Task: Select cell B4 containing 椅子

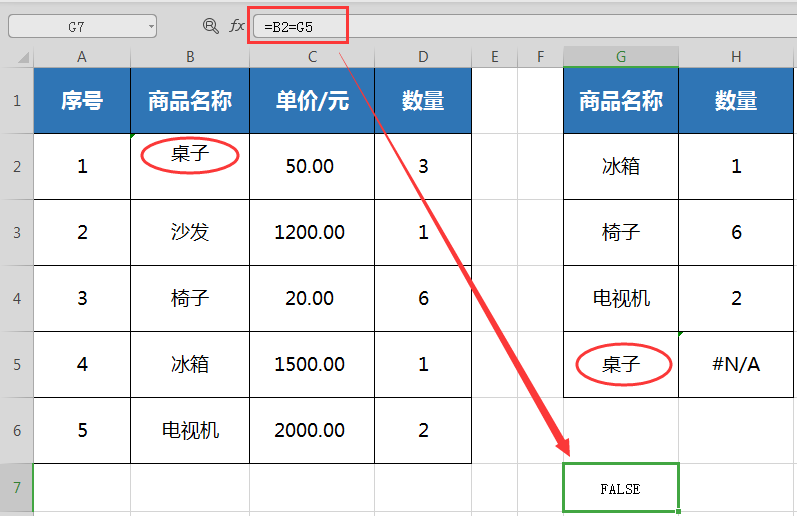Action: pyautogui.click(x=190, y=299)
